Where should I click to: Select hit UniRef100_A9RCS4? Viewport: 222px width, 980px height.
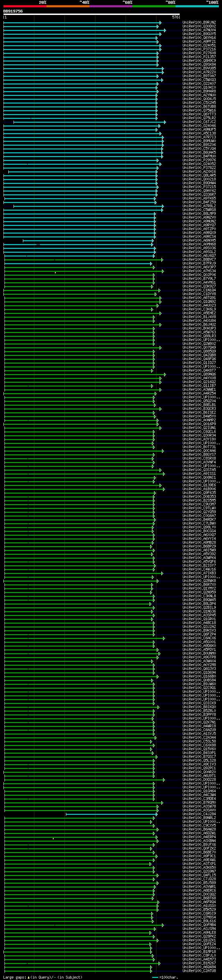tap(199, 237)
